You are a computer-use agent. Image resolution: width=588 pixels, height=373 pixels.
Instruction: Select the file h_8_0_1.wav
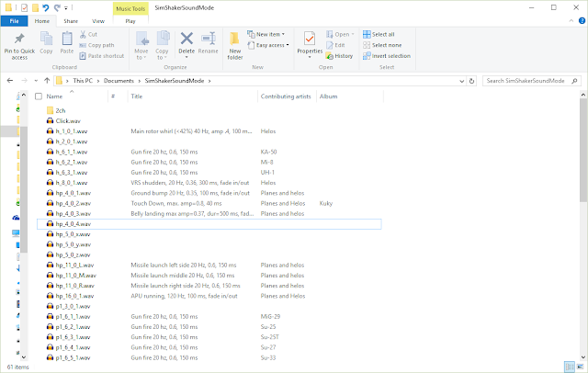point(67,183)
